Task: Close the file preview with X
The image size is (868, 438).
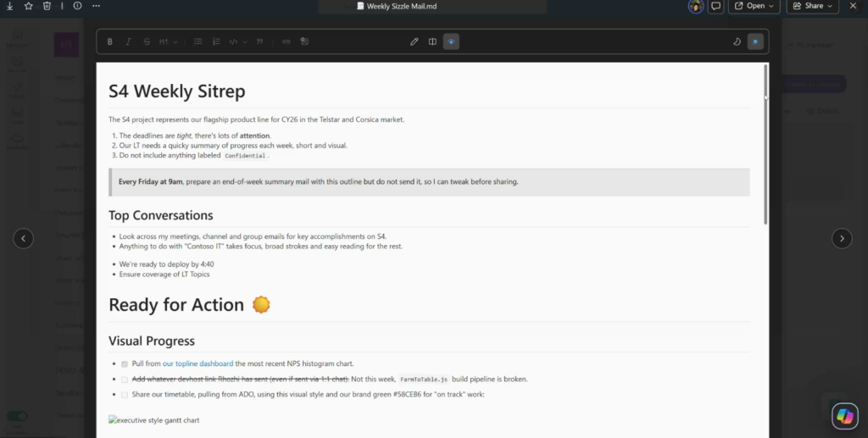Action: [x=853, y=6]
